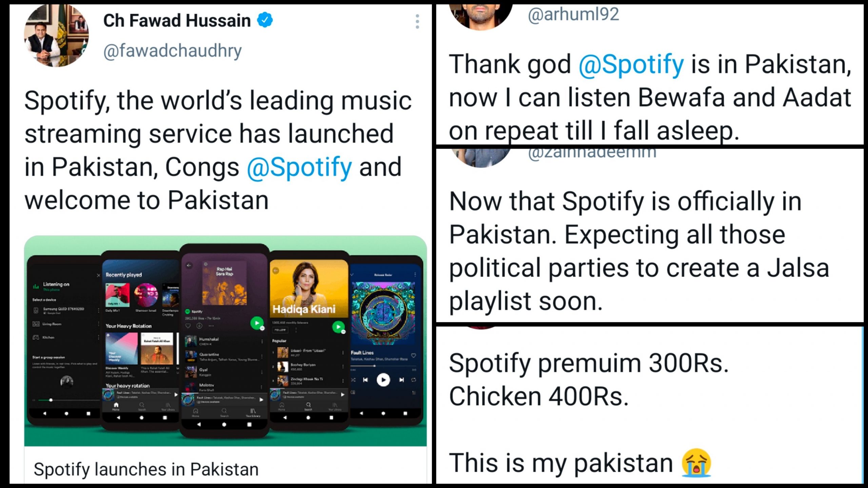Click the back arrow on the Rap Hai Sara Rap screen

[189, 266]
